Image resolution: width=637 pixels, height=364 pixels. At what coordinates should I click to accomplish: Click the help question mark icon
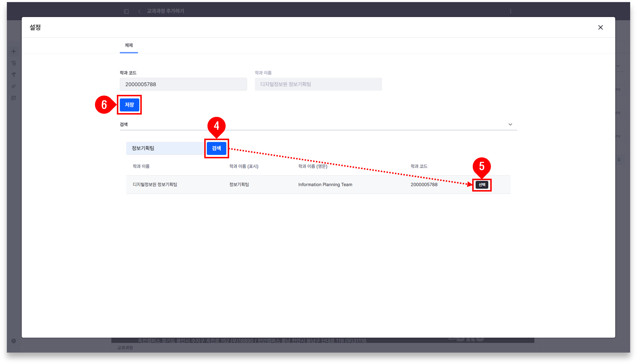pyautogui.click(x=14, y=341)
